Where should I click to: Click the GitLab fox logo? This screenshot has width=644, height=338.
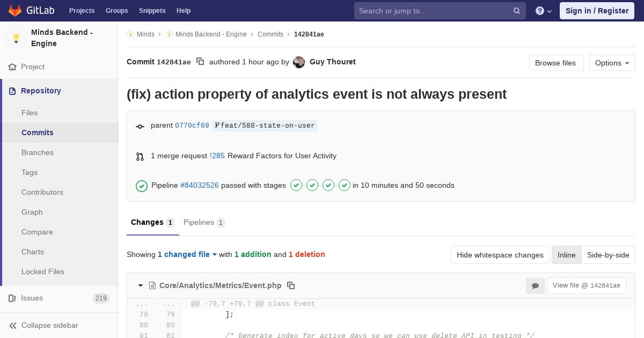point(15,11)
